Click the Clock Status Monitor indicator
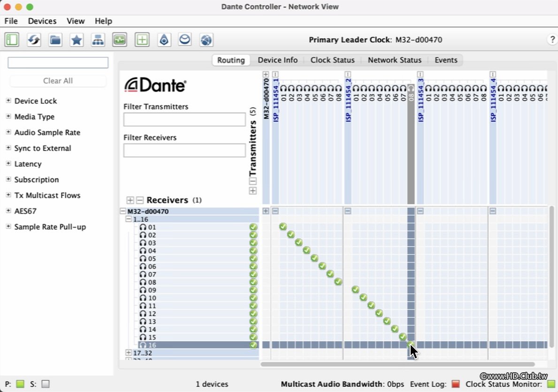The width and height of the screenshot is (558, 392). pyautogui.click(x=551, y=384)
